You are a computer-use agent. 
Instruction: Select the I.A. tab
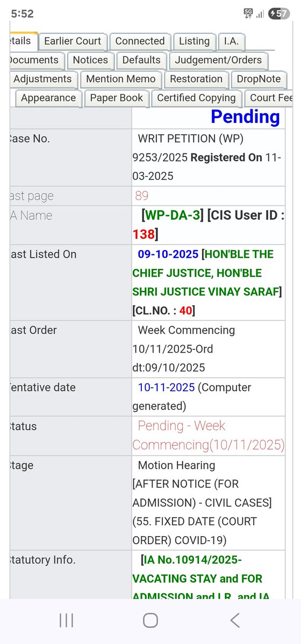click(231, 41)
